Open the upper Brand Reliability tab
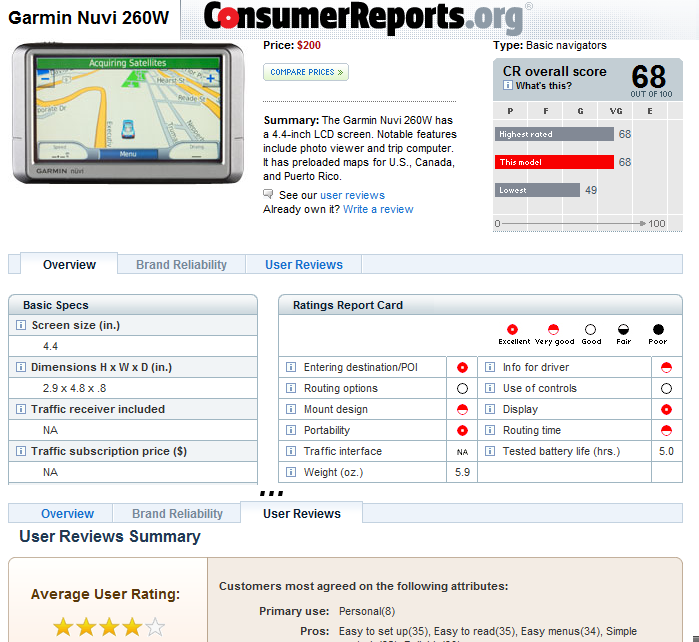 pos(181,264)
